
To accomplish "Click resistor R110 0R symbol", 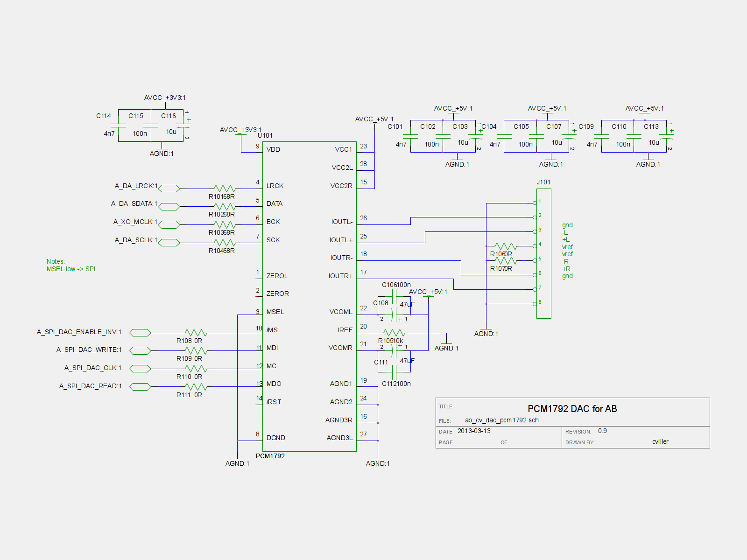I will tap(196, 369).
